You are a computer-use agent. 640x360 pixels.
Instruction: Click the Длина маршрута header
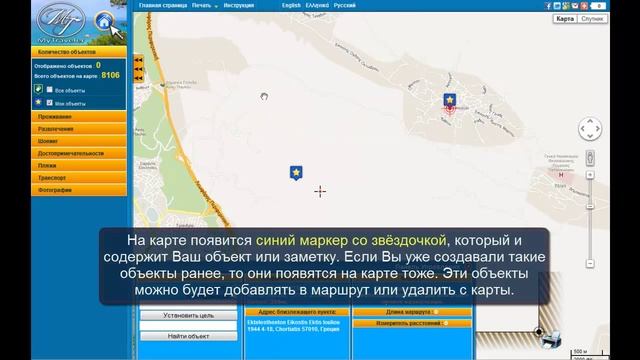(x=412, y=312)
